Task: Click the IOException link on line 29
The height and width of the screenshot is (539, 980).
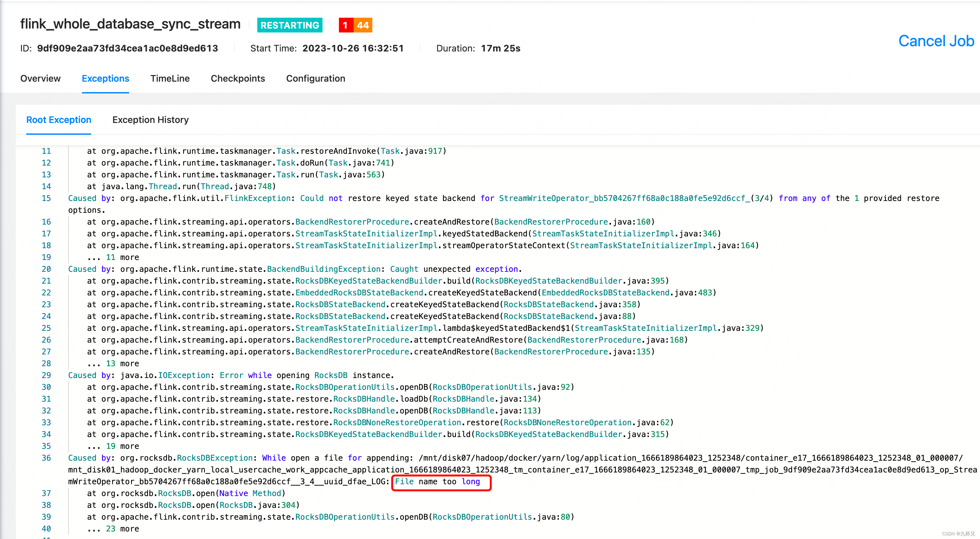Action: pos(184,375)
